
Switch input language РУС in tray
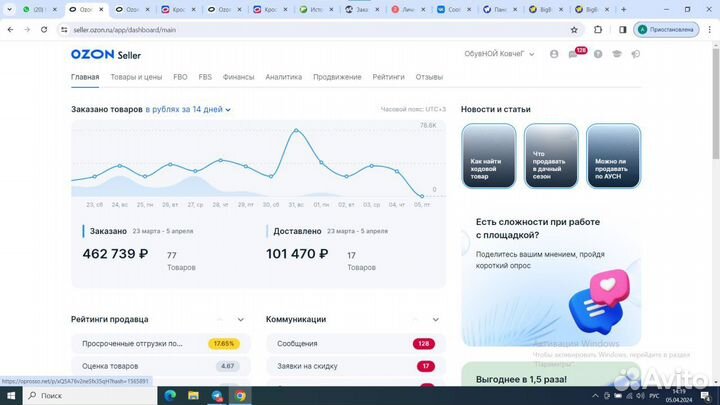pyautogui.click(x=654, y=396)
